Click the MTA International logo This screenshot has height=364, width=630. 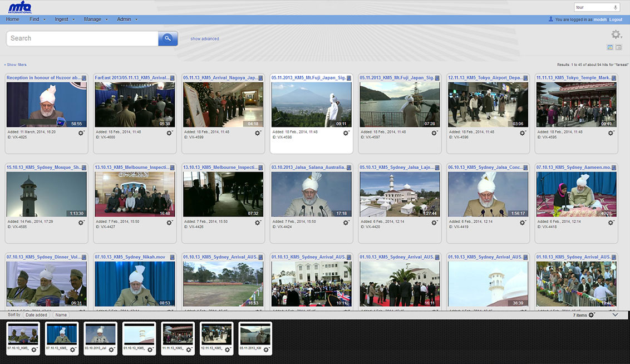click(x=20, y=7)
